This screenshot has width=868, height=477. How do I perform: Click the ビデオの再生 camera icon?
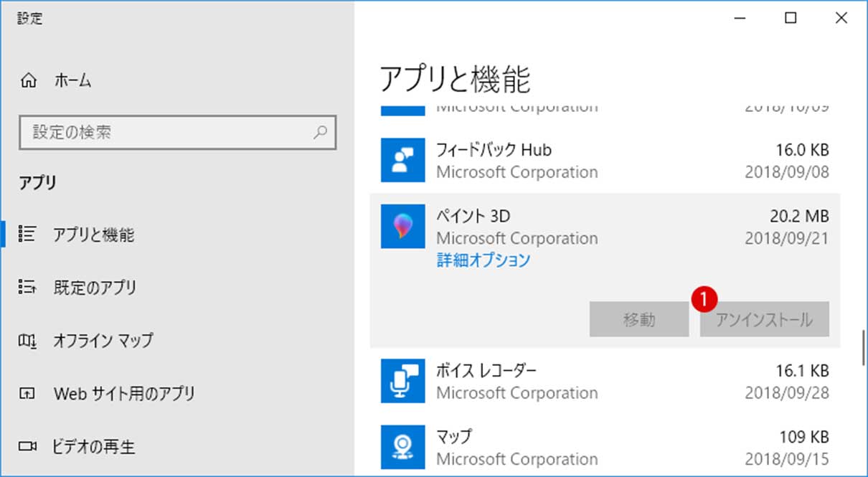coord(29,446)
